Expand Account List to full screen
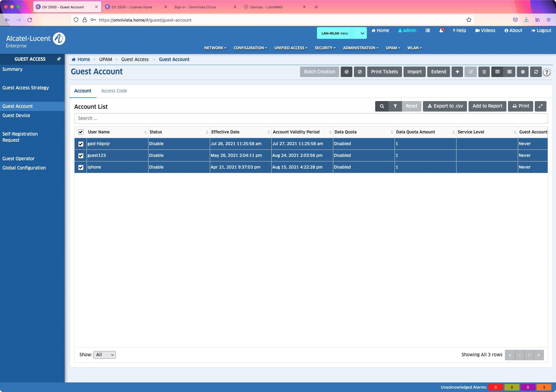This screenshot has width=556, height=392. click(540, 106)
